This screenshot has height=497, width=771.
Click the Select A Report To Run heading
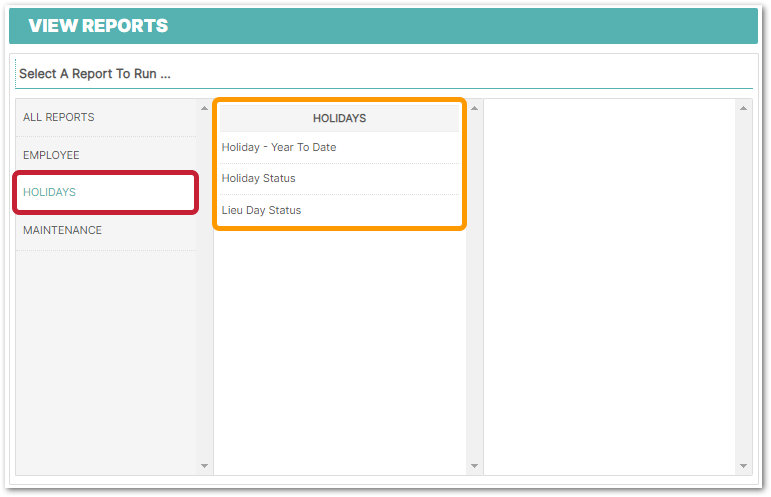(x=95, y=74)
